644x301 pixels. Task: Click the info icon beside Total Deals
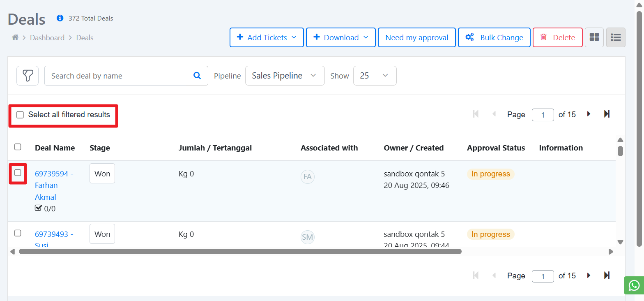coord(60,18)
